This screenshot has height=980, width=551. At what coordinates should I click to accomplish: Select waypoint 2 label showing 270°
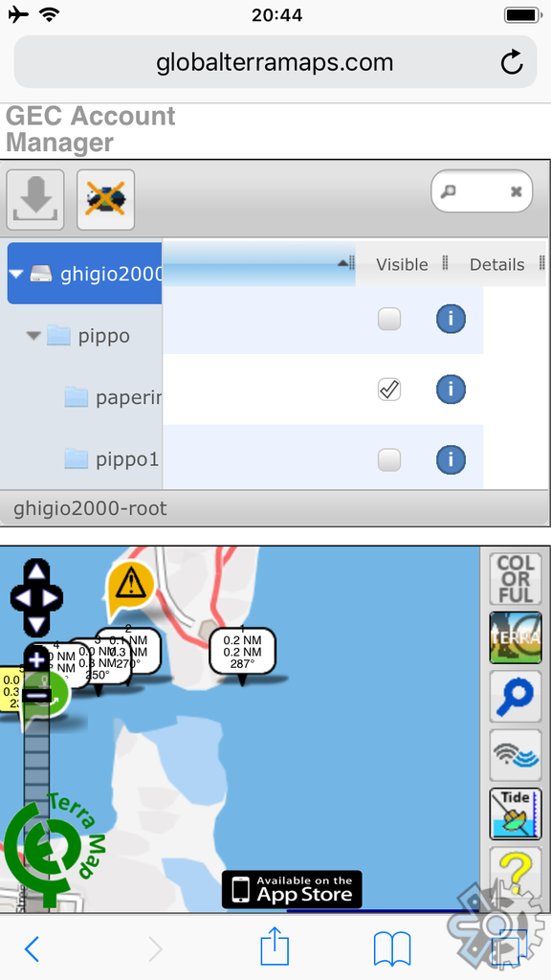137,650
